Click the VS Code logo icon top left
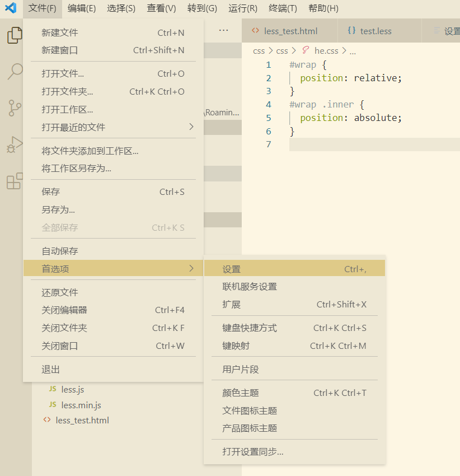The height and width of the screenshot is (476, 460). [x=10, y=8]
